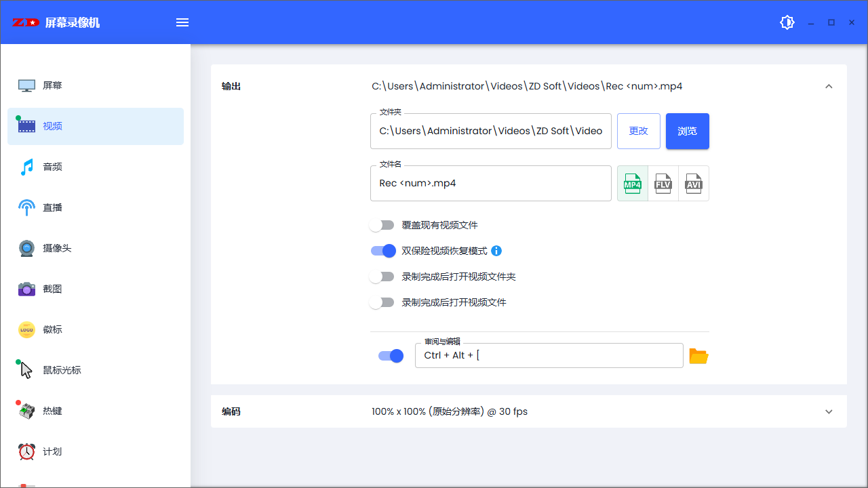Open the hamburger menu in title bar
Image resolution: width=868 pixels, height=488 pixels.
pos(182,22)
